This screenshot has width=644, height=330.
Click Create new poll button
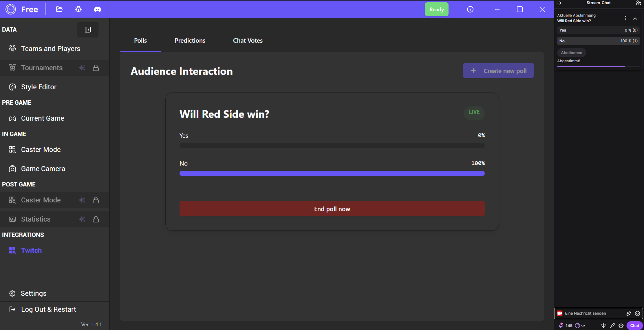pos(498,71)
